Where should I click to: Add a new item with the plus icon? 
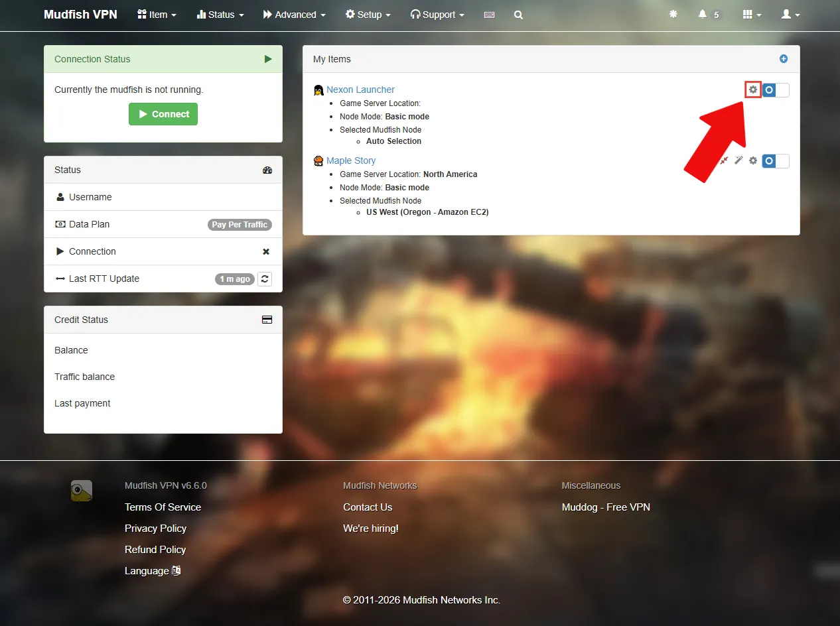[784, 59]
